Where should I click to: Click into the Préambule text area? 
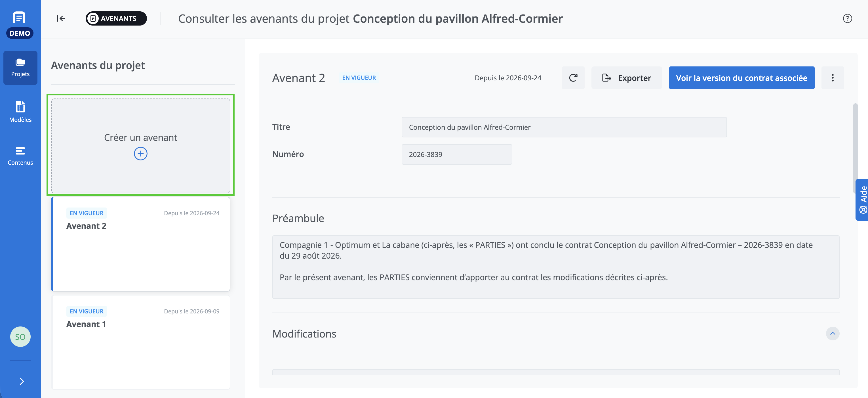(x=556, y=267)
